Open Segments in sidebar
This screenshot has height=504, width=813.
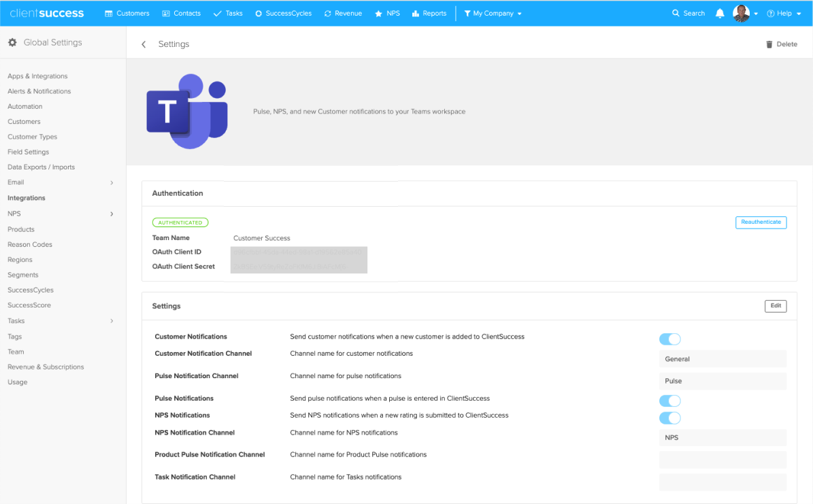pos(23,275)
